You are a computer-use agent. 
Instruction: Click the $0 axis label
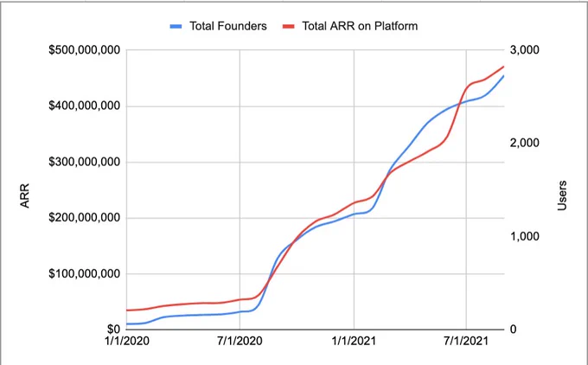(x=113, y=329)
